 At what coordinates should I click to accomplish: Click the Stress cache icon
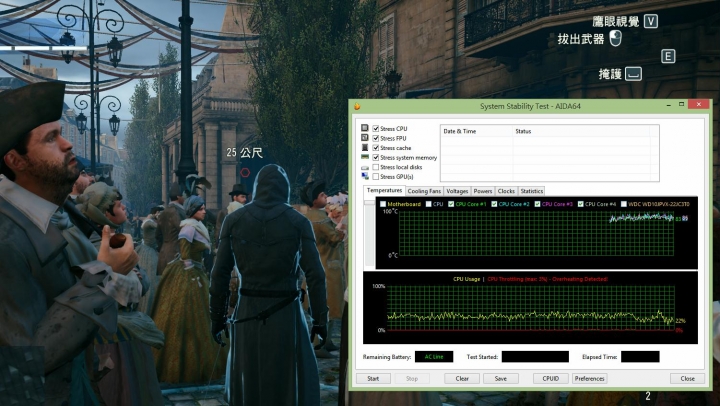coord(365,147)
